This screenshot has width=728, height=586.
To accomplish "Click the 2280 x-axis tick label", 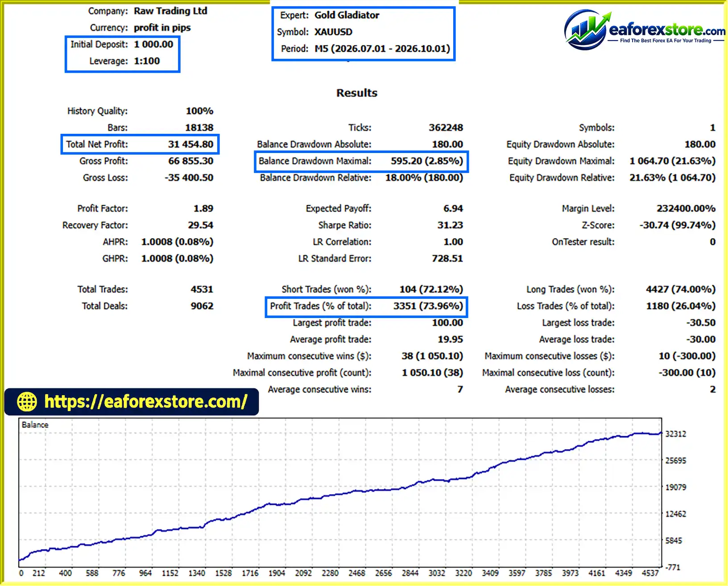I will (x=330, y=573).
